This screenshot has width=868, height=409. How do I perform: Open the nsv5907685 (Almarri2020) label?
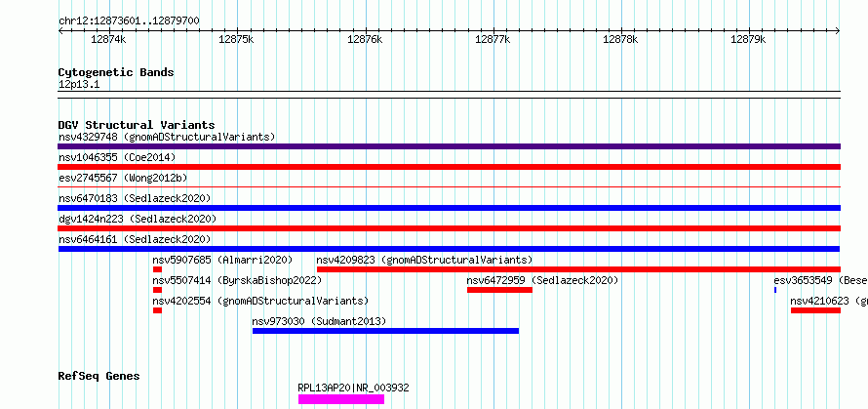coord(222,260)
